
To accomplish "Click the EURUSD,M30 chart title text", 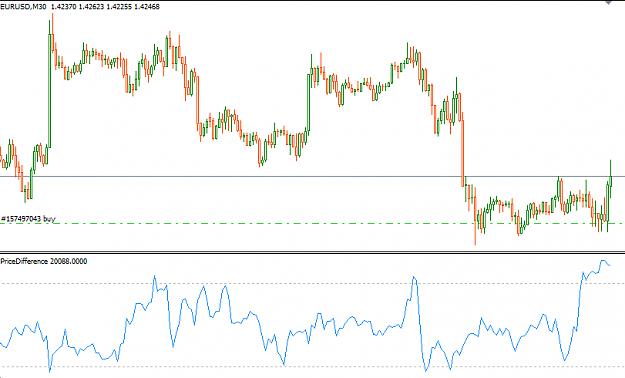I will tap(23, 6).
